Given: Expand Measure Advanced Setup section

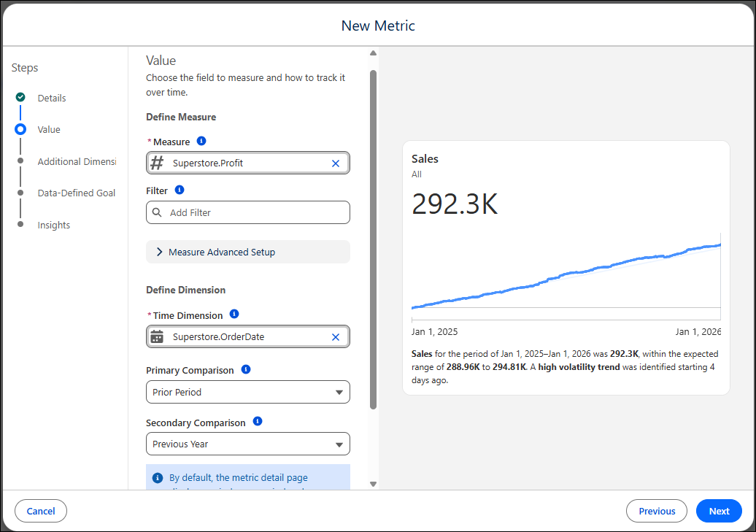Looking at the screenshot, I should pos(248,252).
